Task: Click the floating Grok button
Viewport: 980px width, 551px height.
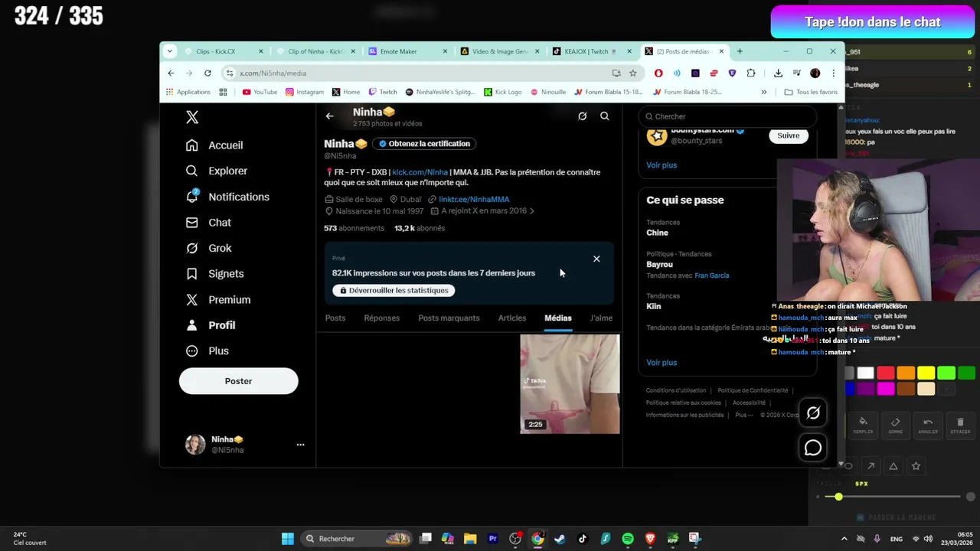Action: click(x=813, y=413)
